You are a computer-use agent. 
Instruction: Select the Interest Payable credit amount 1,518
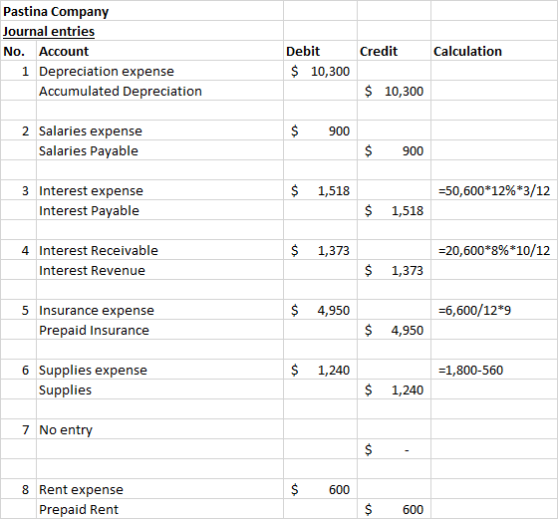394,210
